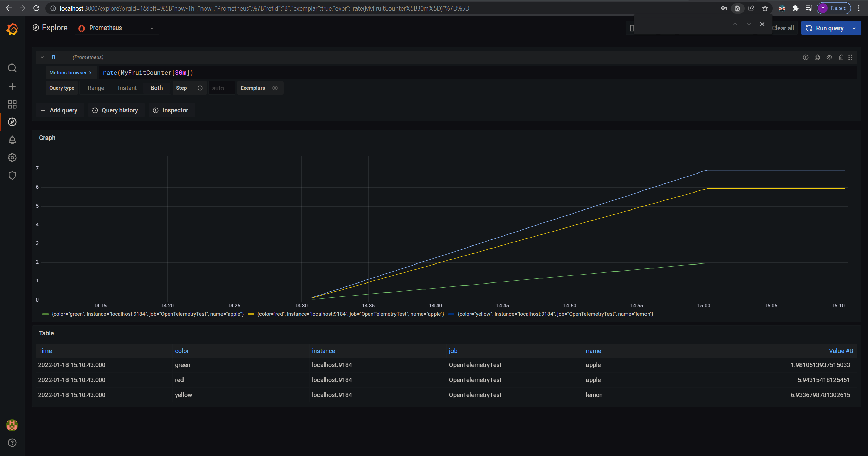This screenshot has width=868, height=456.
Task: Click the PromQL query expression field
Action: tap(478, 73)
